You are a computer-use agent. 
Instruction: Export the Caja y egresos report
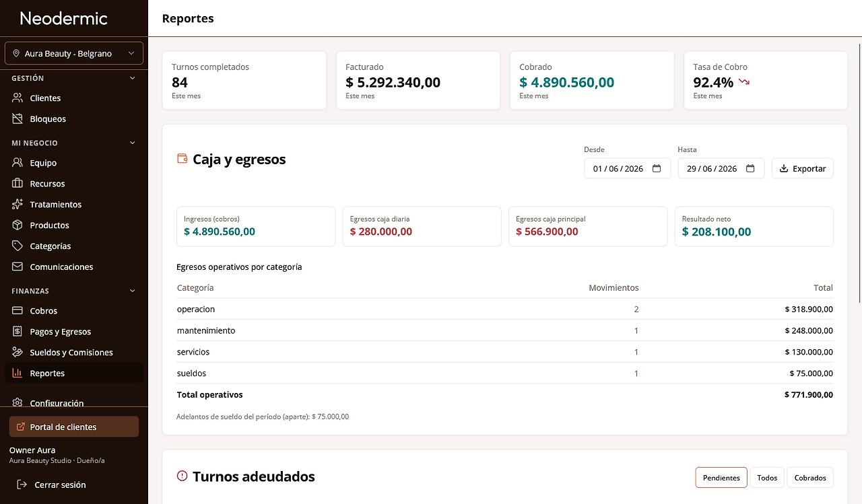(803, 169)
